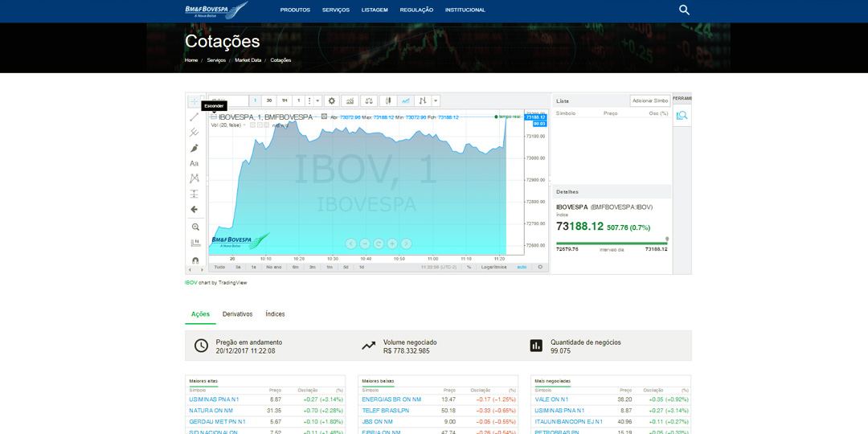
Task: Set the time range to 3m
Action: pyautogui.click(x=313, y=267)
